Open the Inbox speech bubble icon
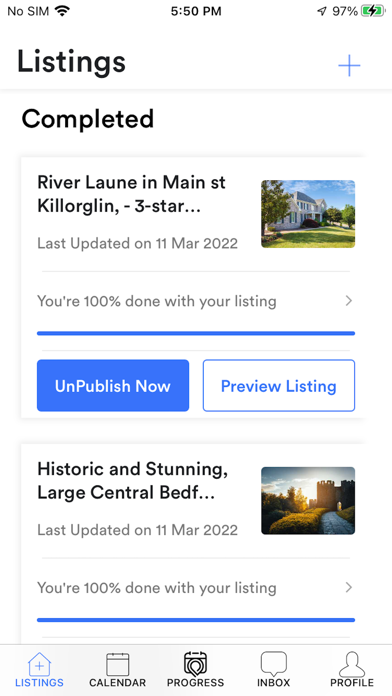The width and height of the screenshot is (392, 696). (273, 664)
